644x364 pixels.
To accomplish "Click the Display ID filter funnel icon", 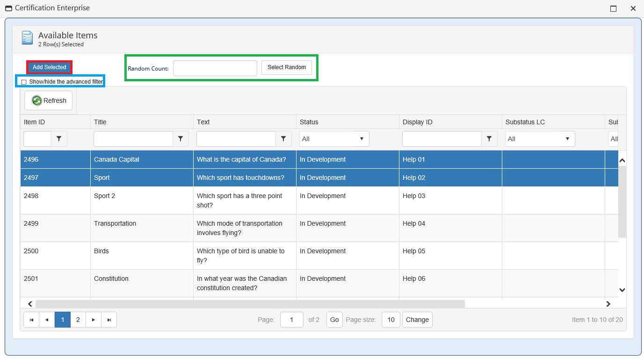I will pos(489,139).
